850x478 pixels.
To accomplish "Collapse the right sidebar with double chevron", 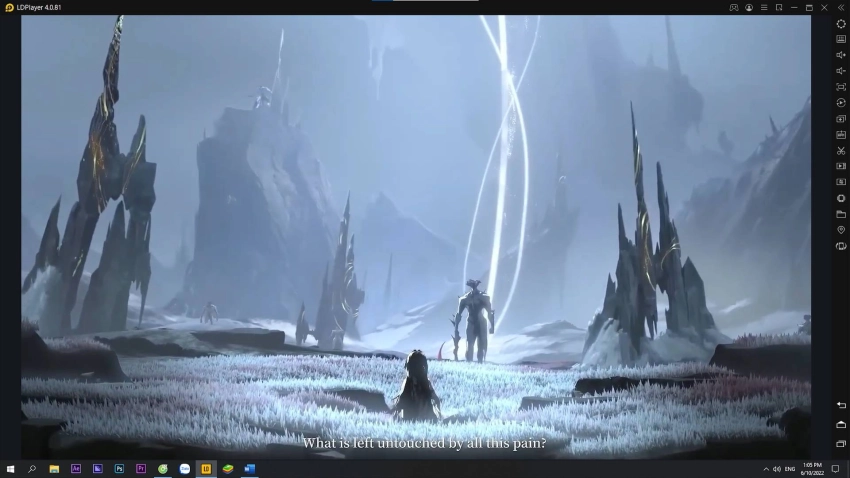I will pos(841,7).
